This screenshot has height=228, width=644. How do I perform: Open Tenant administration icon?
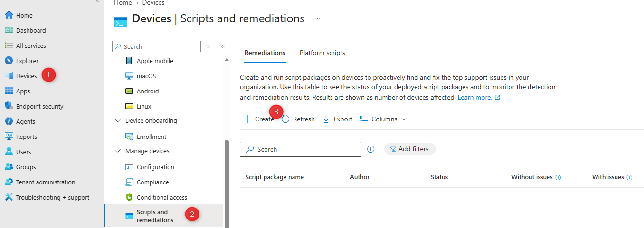point(9,182)
